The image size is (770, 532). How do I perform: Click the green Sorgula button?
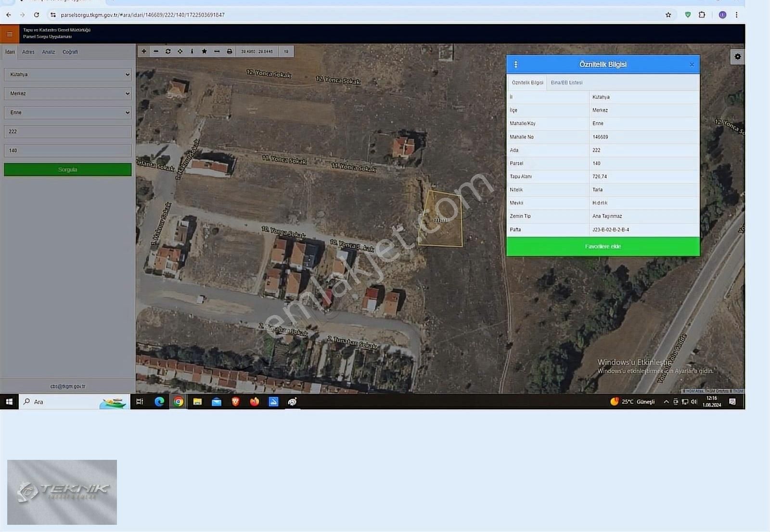(67, 170)
